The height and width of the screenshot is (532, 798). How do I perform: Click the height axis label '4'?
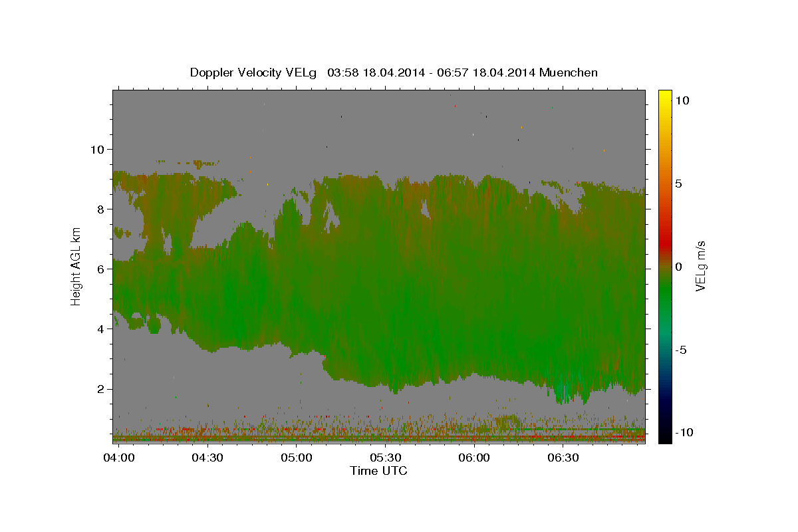[x=100, y=329]
